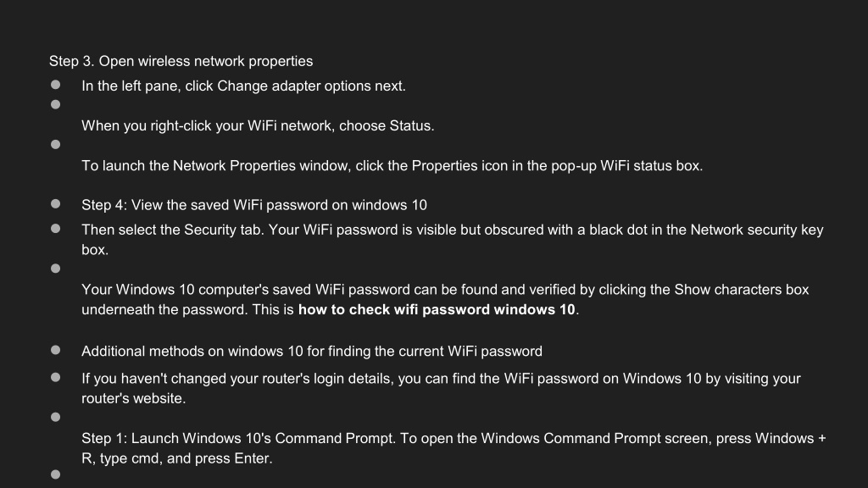This screenshot has height=488, width=868.
Task: Click the 'Additional methods on windows 10' line
Action: point(312,352)
